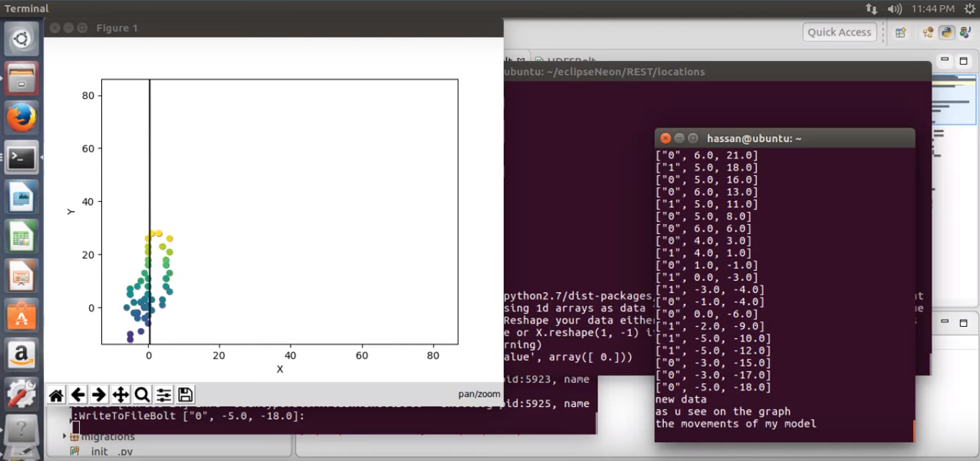
Task: Click the 11:44 PM clock in the top bar
Action: point(933,9)
